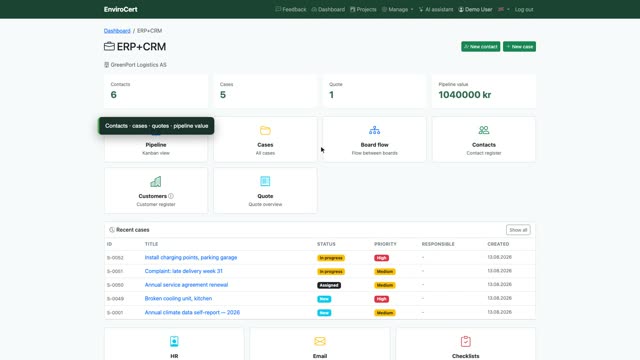Click case ID S-0050
The height and width of the screenshot is (360, 640).
click(x=115, y=285)
